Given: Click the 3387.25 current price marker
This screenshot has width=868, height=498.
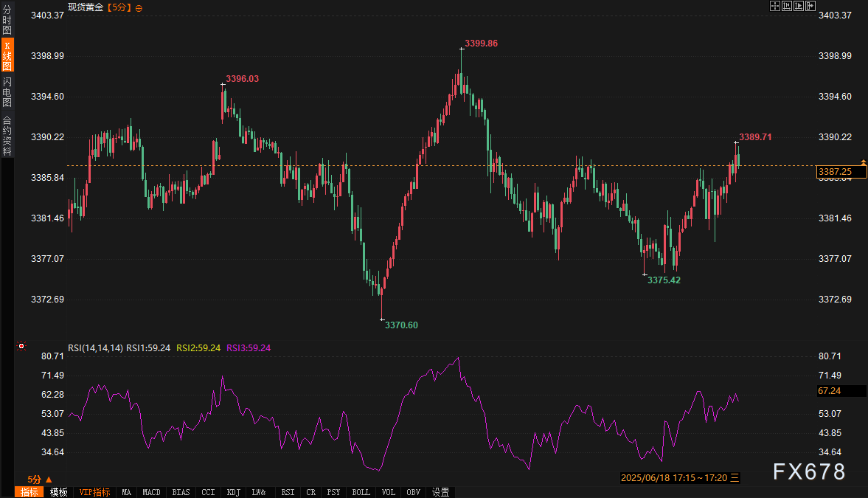Looking at the screenshot, I should coord(835,172).
